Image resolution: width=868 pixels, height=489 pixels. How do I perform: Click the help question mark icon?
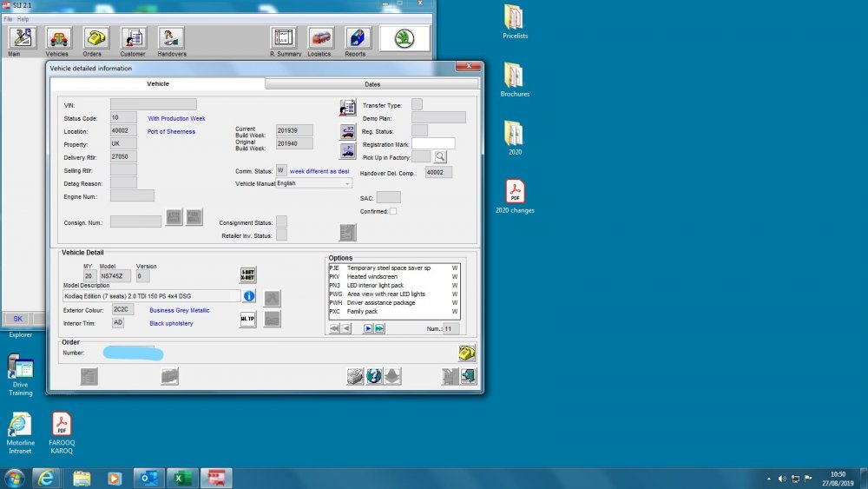click(374, 377)
